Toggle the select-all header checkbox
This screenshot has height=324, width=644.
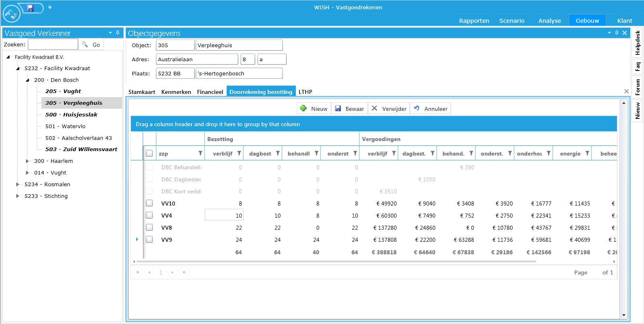tap(149, 154)
